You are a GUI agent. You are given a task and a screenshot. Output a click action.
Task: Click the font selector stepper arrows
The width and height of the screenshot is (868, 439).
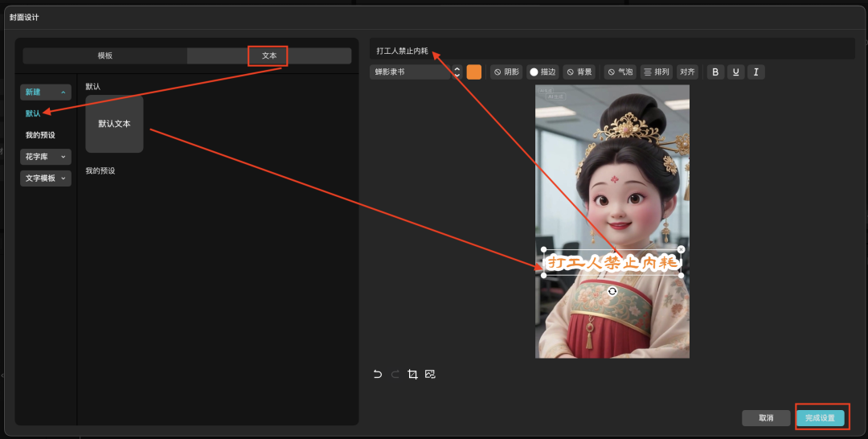coord(457,72)
